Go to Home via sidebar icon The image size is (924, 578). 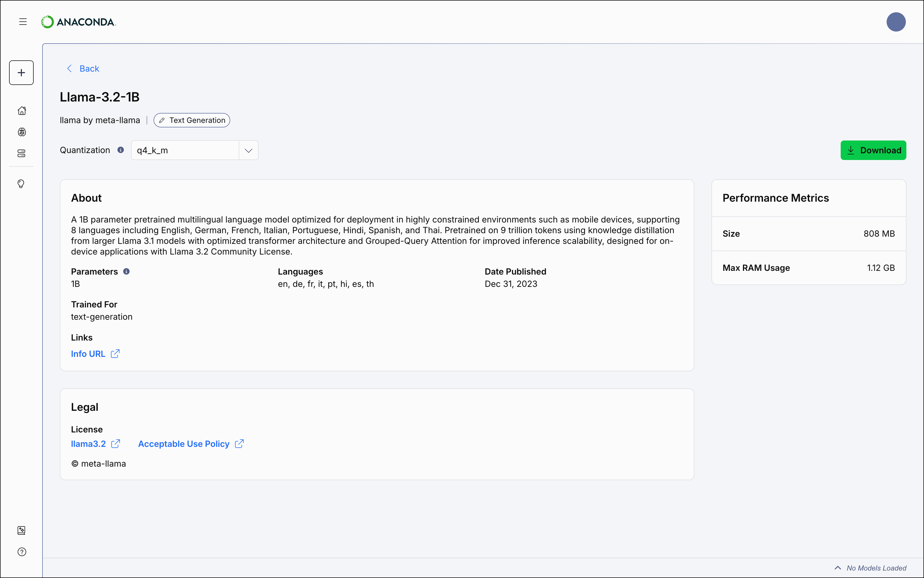click(22, 111)
